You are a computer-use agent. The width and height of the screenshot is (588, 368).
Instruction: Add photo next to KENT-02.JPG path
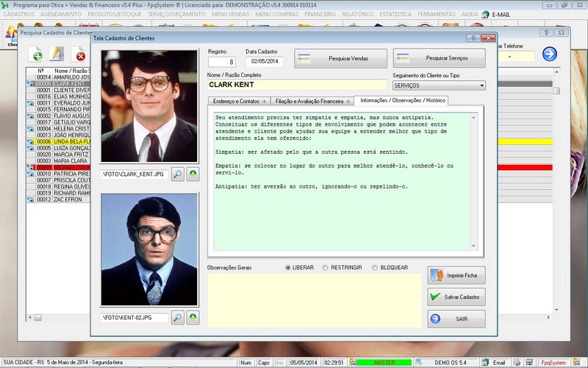click(193, 317)
